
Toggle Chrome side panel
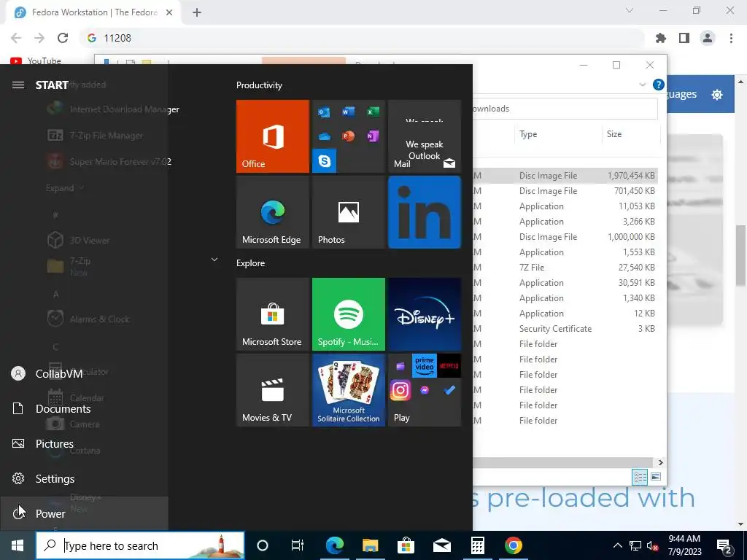point(684,38)
